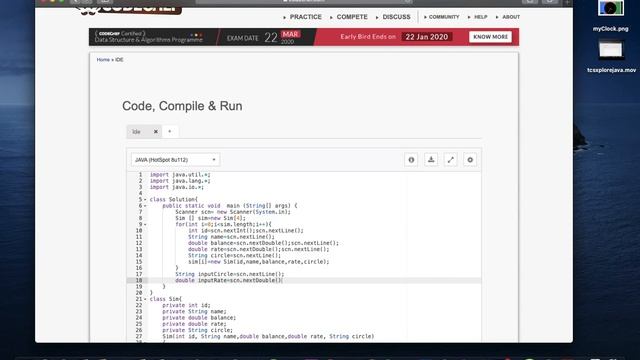Open the PRACTICE menu
The width and height of the screenshot is (640, 360).
[x=305, y=17]
